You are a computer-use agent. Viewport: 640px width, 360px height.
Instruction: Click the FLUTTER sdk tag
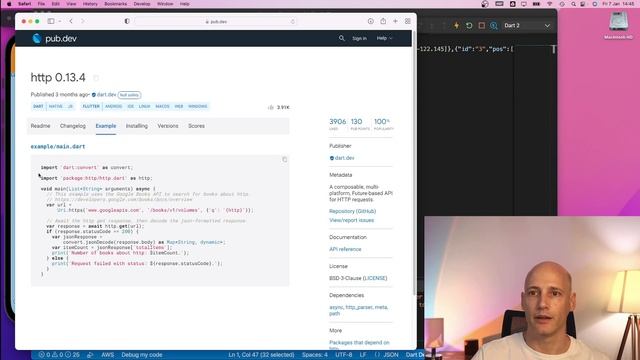point(91,107)
